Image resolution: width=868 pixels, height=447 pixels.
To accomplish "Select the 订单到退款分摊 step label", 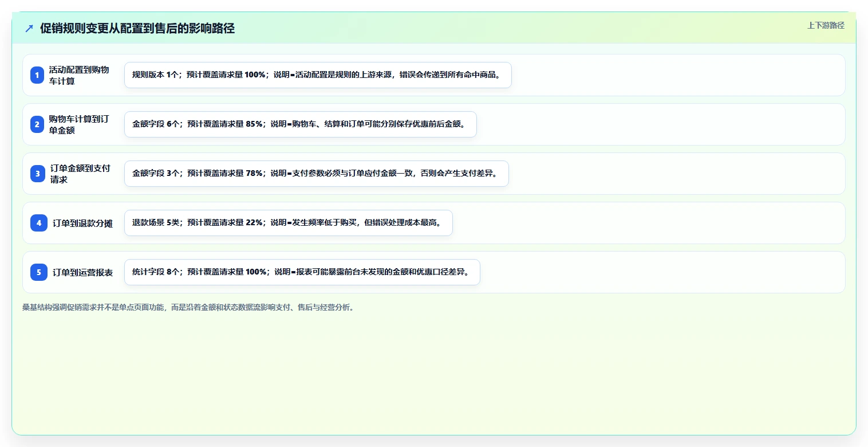I will pyautogui.click(x=83, y=223).
